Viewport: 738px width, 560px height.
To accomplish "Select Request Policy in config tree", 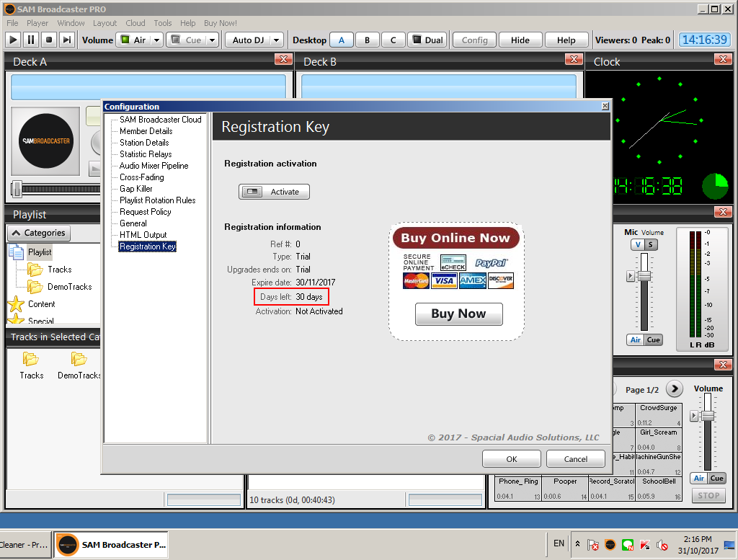I will click(145, 212).
